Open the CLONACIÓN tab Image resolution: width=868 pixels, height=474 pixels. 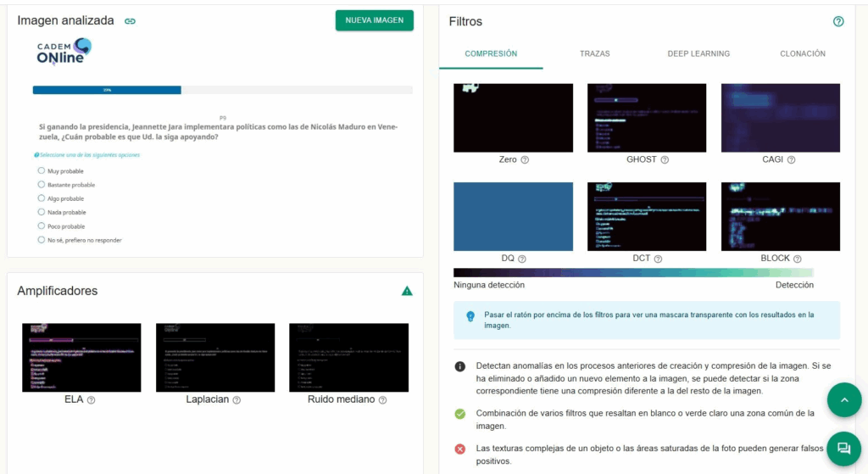pos(802,53)
